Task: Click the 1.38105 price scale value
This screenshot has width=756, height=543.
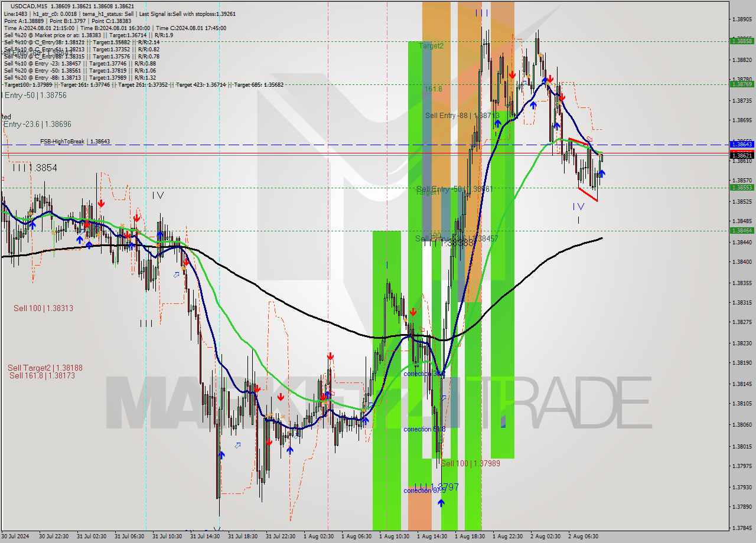Action: tap(742, 403)
